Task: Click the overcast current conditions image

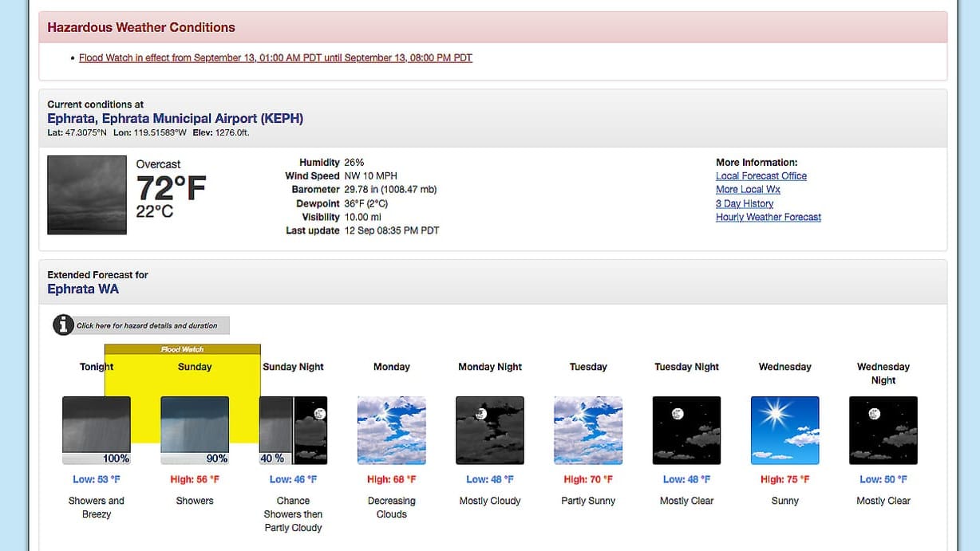Action: 87,195
